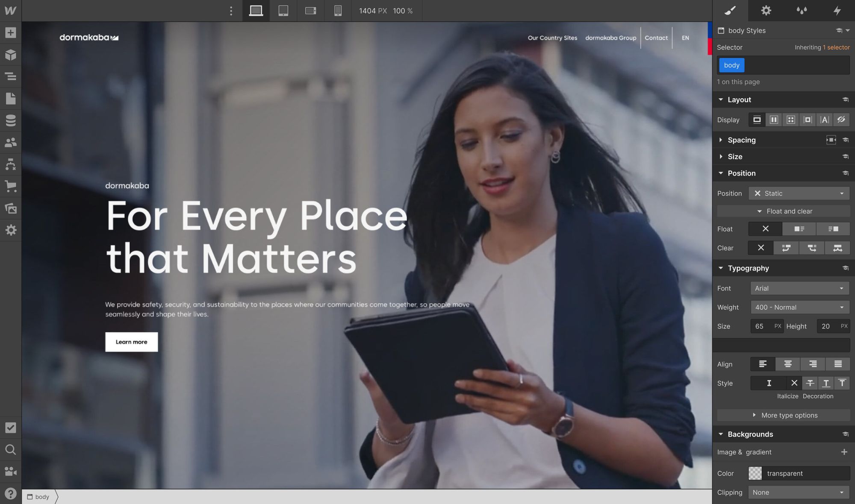Open the Navigator panel

pos(10,77)
